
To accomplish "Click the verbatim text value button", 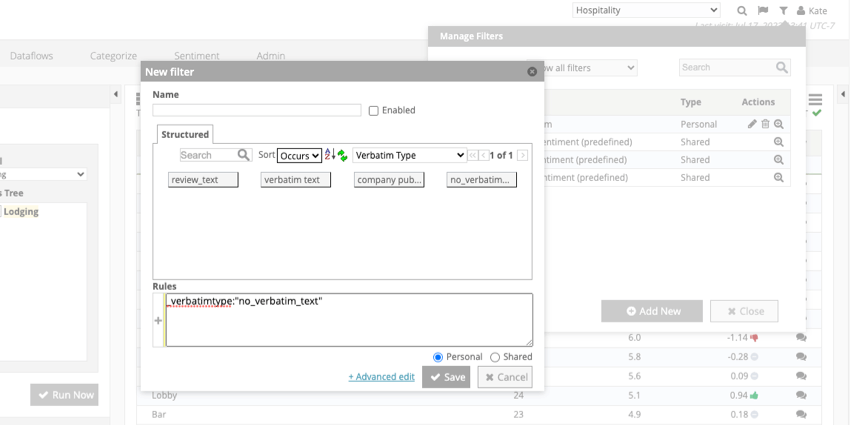I will pyautogui.click(x=296, y=180).
